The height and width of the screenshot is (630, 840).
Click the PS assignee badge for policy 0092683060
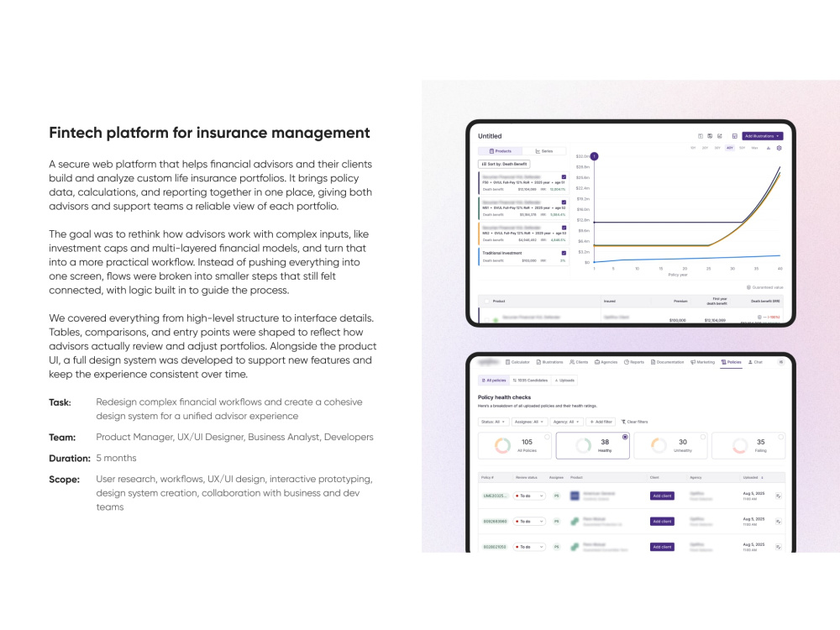point(557,522)
